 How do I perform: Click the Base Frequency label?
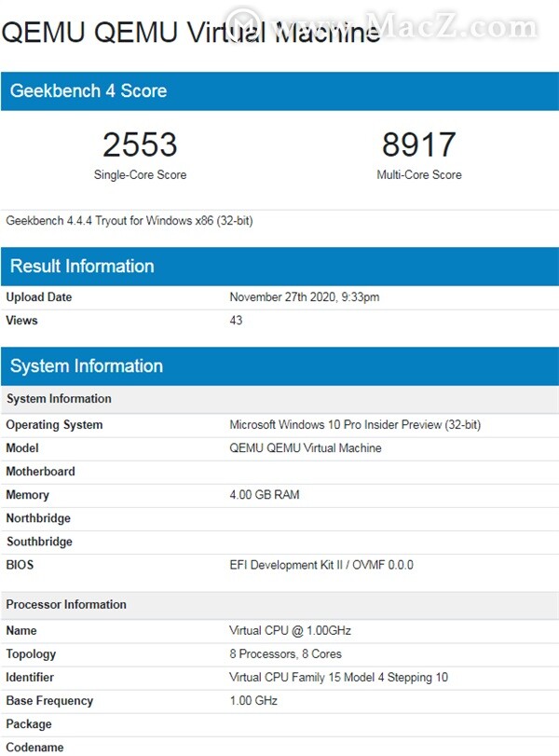tap(49, 701)
